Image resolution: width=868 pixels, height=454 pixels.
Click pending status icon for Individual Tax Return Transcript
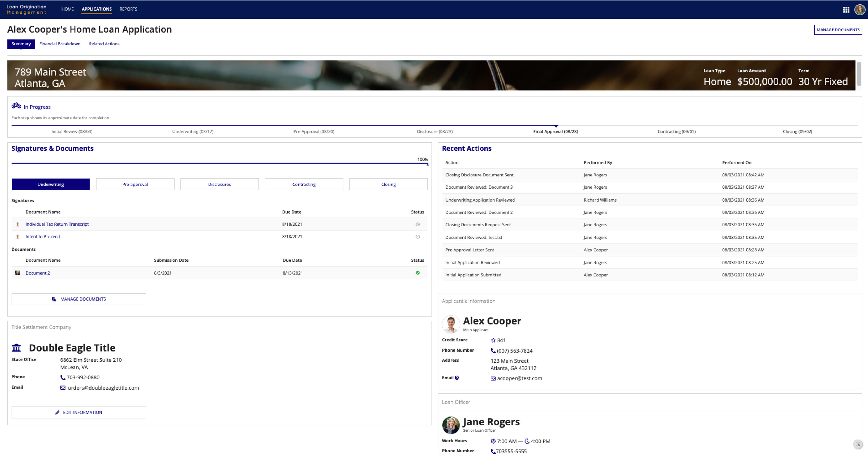pyautogui.click(x=417, y=224)
